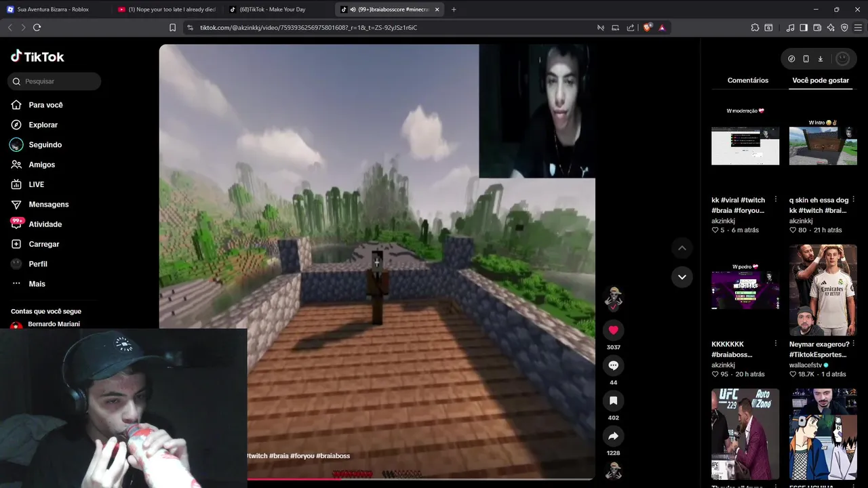The width and height of the screenshot is (868, 488).
Task: Open LIVE in the sidebar
Action: coord(36,184)
